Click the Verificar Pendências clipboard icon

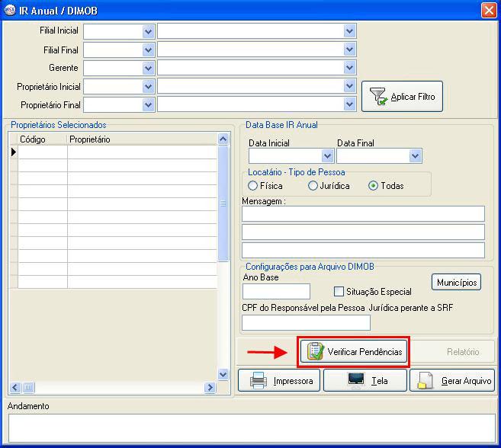(314, 351)
